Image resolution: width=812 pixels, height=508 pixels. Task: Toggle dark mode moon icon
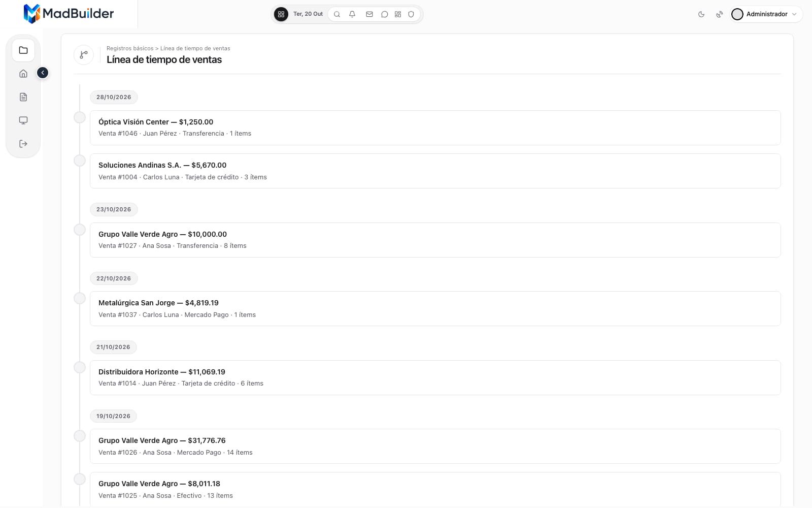701,14
